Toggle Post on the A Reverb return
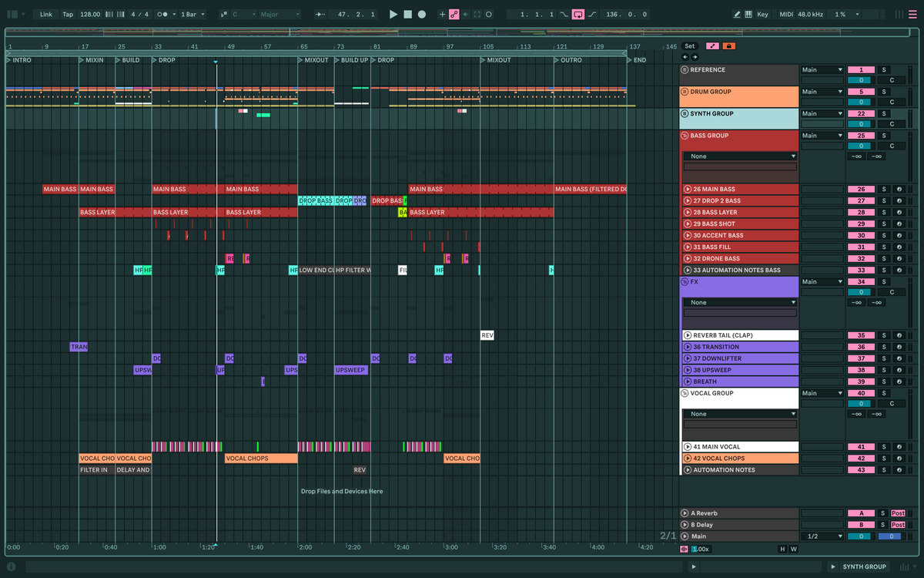The height and width of the screenshot is (578, 924). pyautogui.click(x=898, y=512)
